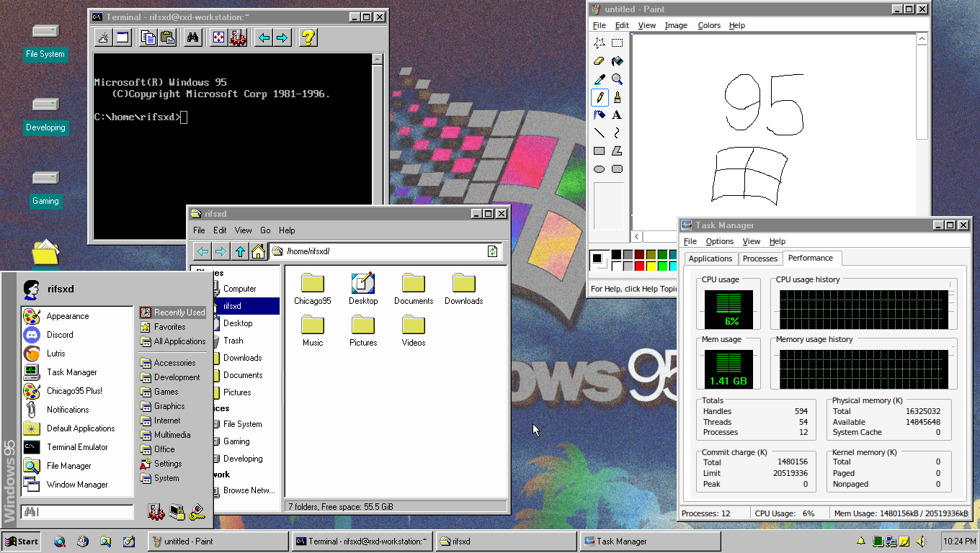This screenshot has height=553, width=980.
Task: Open Terminal help question mark icon
Action: (308, 37)
